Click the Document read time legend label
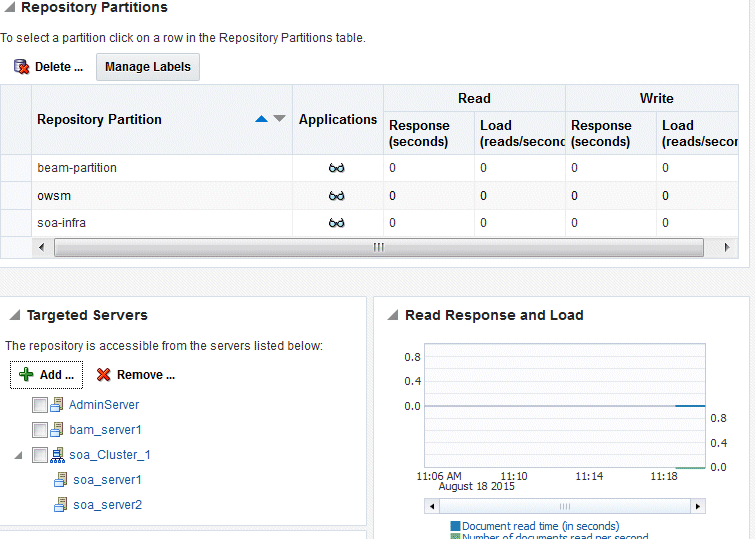Image resolution: width=755 pixels, height=539 pixels. tap(541, 526)
